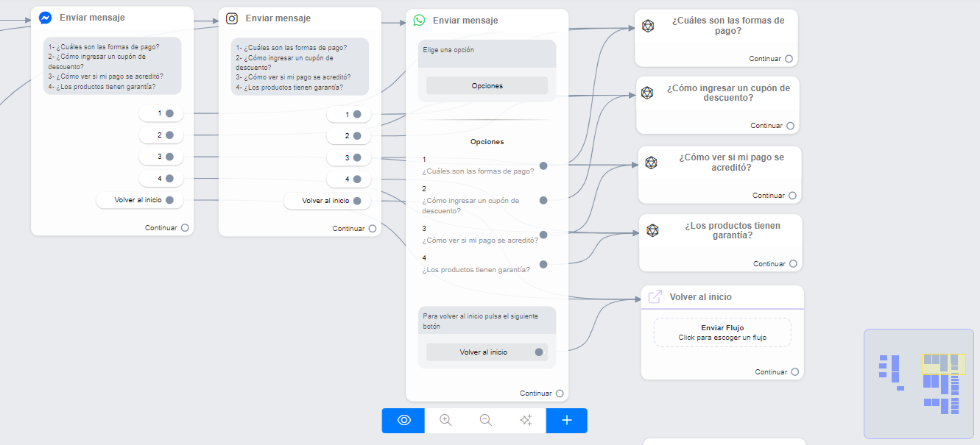Toggle the eye preview button
980x445 pixels.
point(403,420)
